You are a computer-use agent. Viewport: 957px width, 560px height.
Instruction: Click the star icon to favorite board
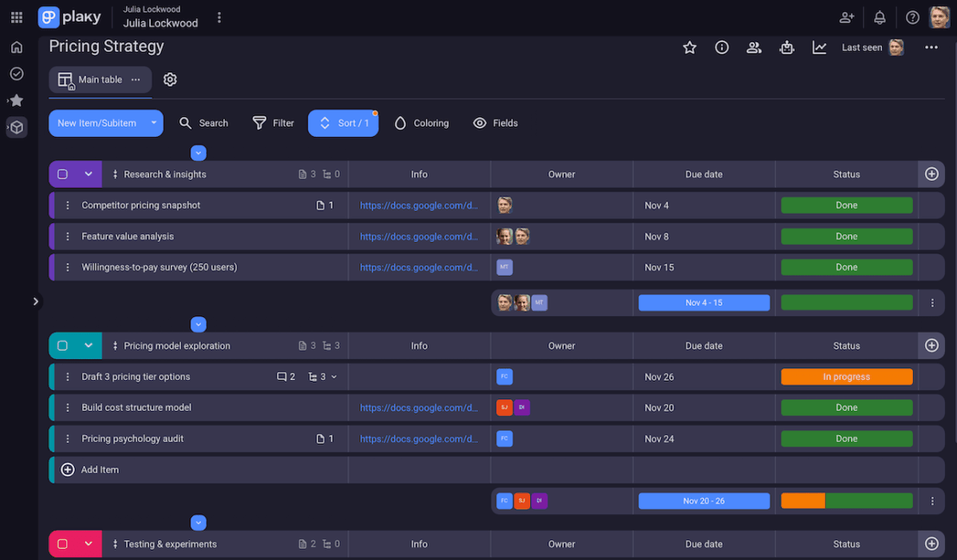(x=690, y=48)
